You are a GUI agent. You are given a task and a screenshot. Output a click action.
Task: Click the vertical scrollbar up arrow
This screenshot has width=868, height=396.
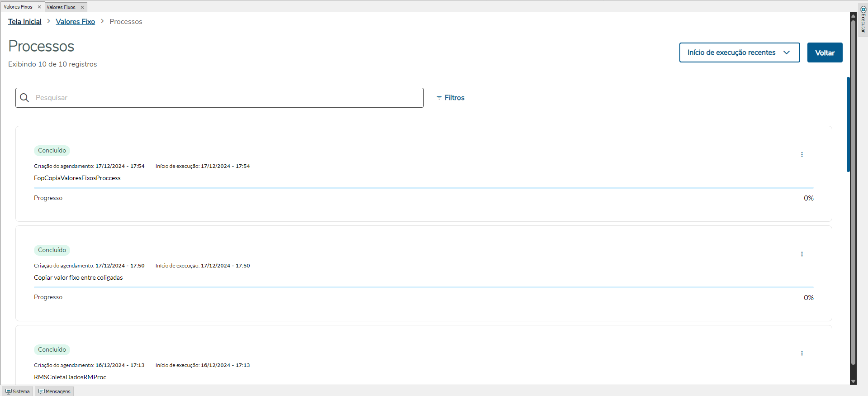[853, 16]
